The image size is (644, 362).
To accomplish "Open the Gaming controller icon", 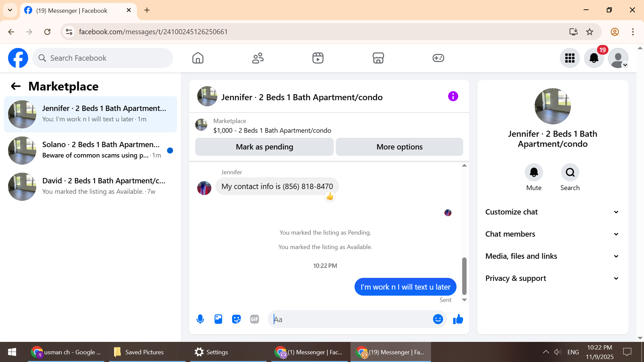I will coord(438,58).
